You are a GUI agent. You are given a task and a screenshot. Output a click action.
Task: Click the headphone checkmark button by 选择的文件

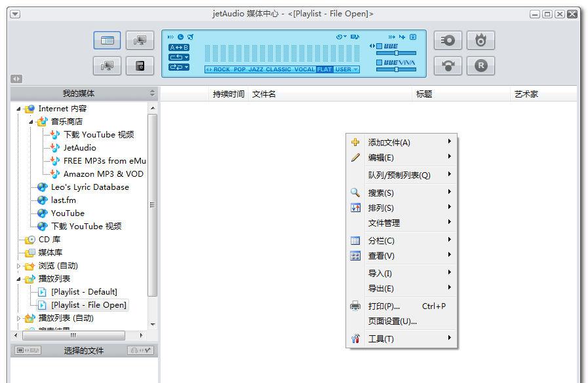click(x=141, y=350)
